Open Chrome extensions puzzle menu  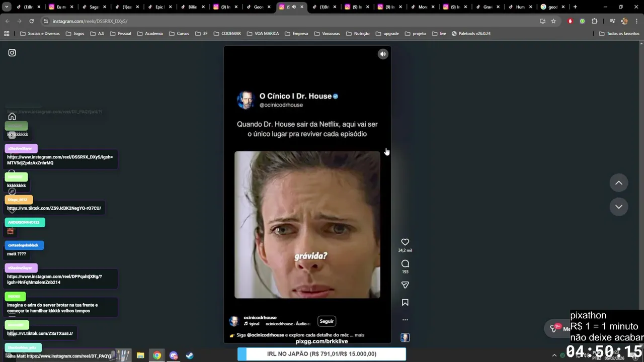(x=594, y=21)
